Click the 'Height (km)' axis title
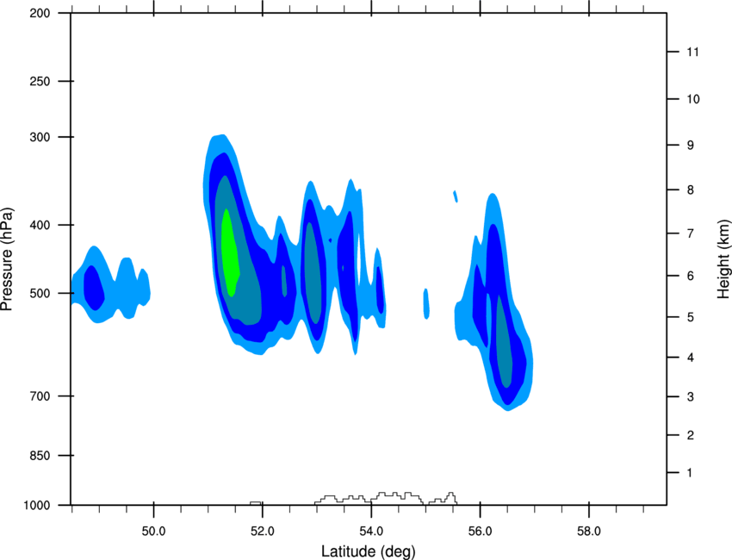Image resolution: width=732 pixels, height=560 pixels. click(x=723, y=258)
